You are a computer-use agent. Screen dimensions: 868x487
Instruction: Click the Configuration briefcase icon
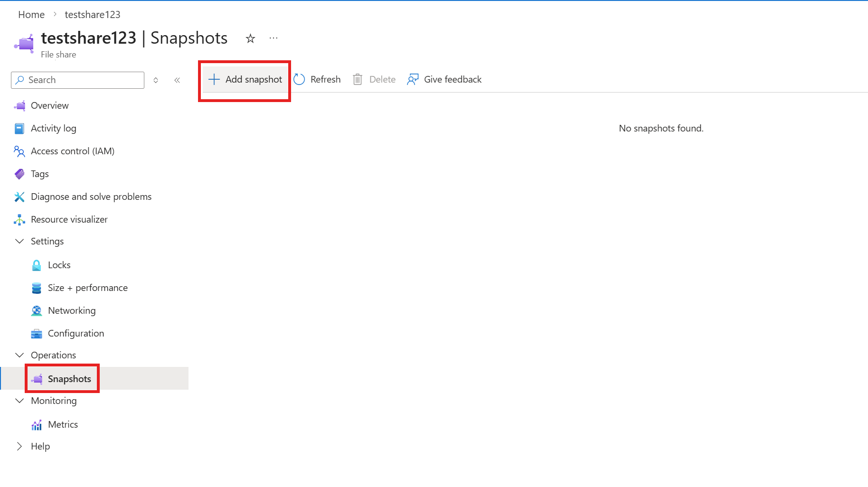pyautogui.click(x=37, y=333)
